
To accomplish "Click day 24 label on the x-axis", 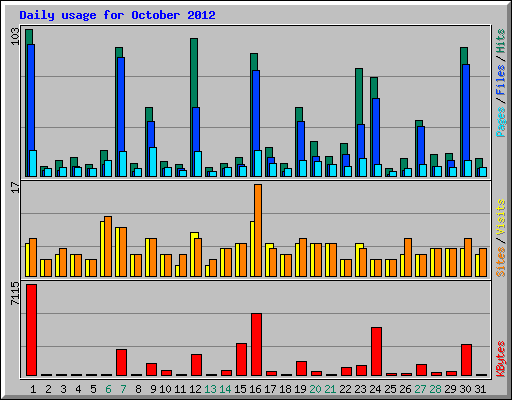I will [x=375, y=389].
